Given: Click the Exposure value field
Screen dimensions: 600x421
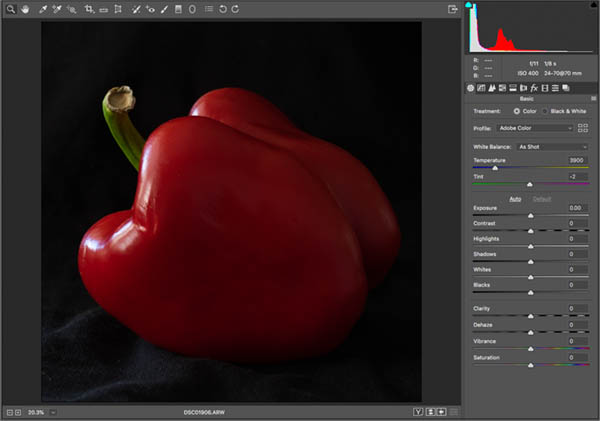Looking at the screenshot, I should (576, 208).
